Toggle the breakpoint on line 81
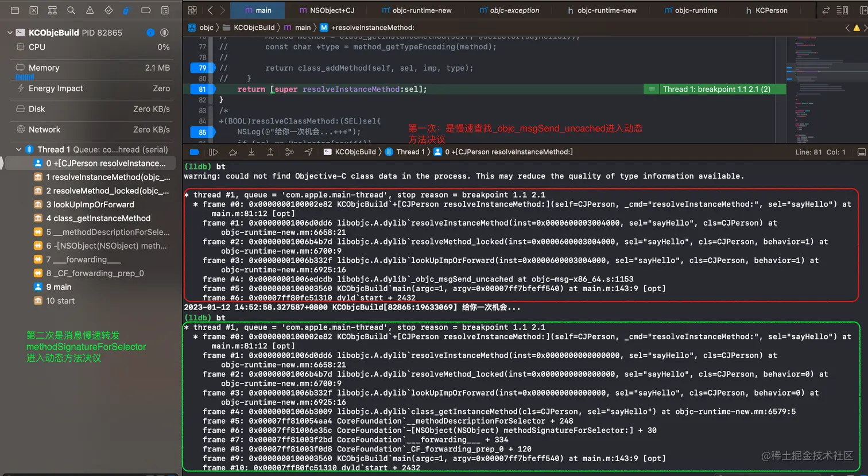 pyautogui.click(x=202, y=89)
